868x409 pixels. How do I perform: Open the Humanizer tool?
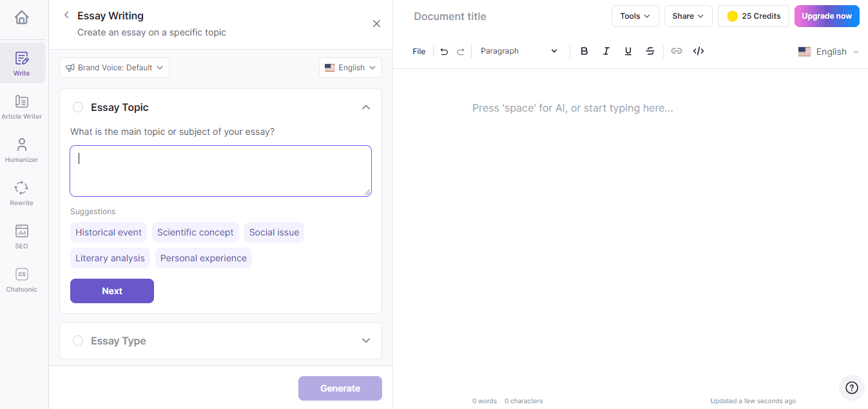(22, 150)
